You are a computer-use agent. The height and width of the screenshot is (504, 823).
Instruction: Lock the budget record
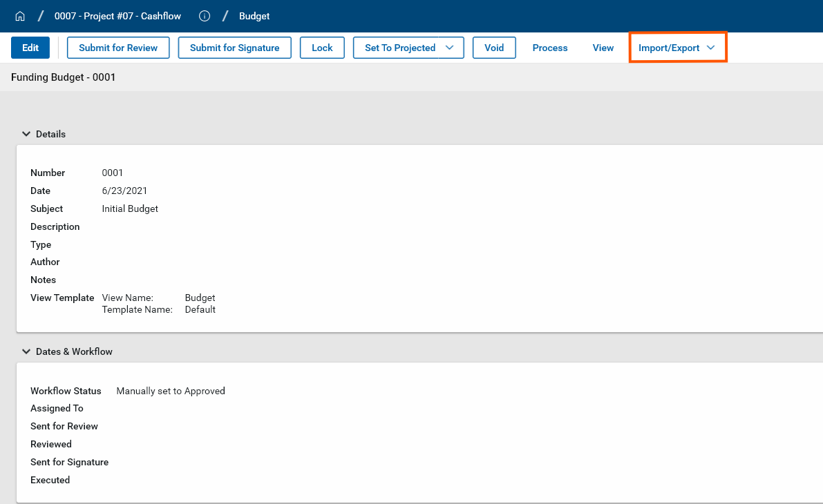click(x=322, y=48)
